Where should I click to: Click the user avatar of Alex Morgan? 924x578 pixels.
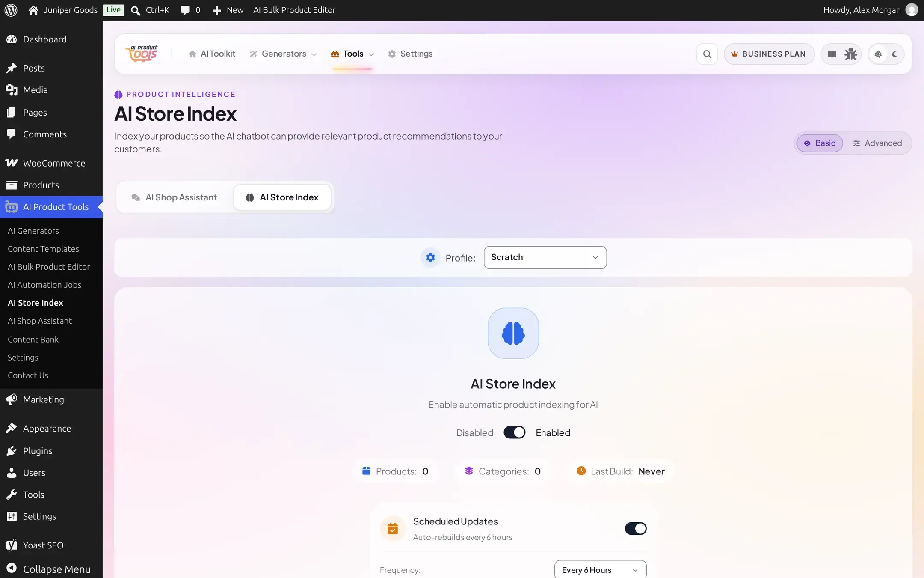(x=912, y=10)
